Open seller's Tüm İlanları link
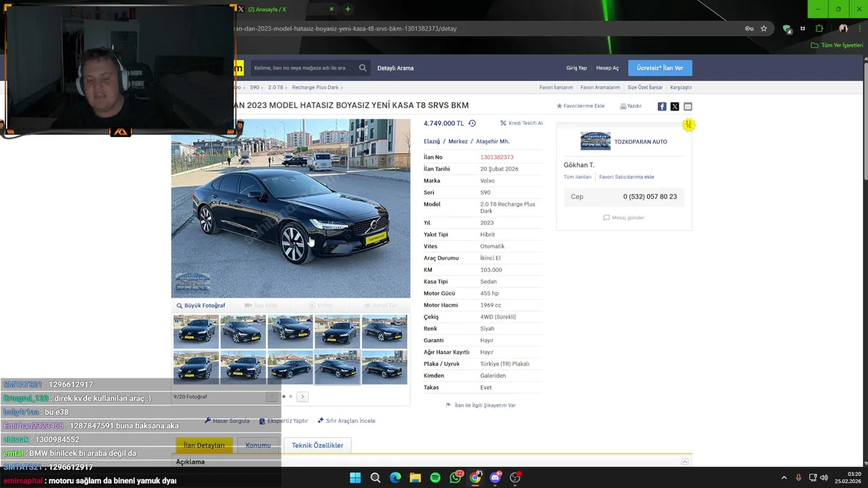The image size is (868, 488). pos(578,177)
